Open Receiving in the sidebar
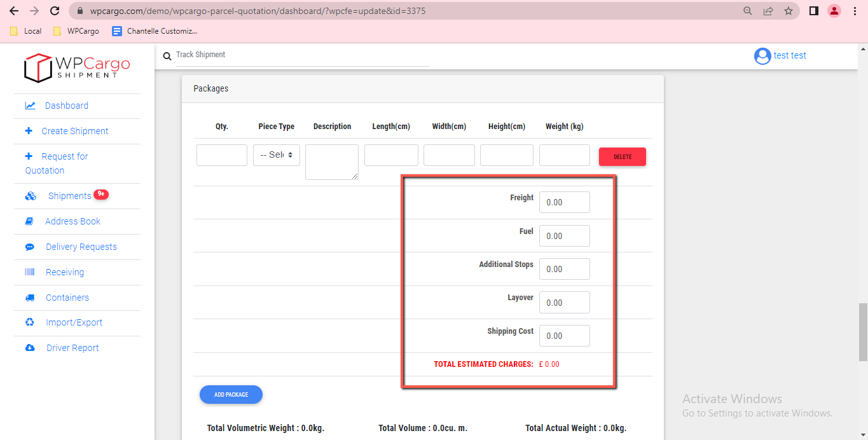The height and width of the screenshot is (440, 868). tap(65, 272)
